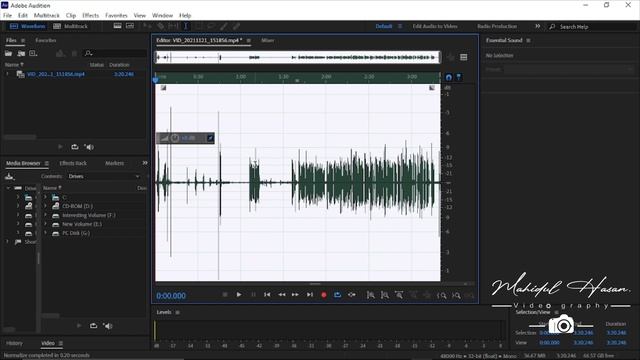Show the Spectral Pitch Display

click(x=130, y=26)
